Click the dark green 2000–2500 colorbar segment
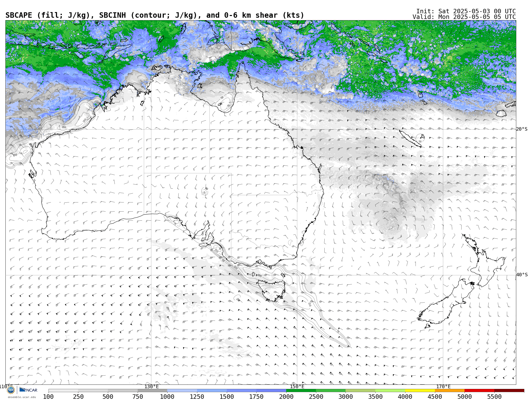 pos(301,391)
